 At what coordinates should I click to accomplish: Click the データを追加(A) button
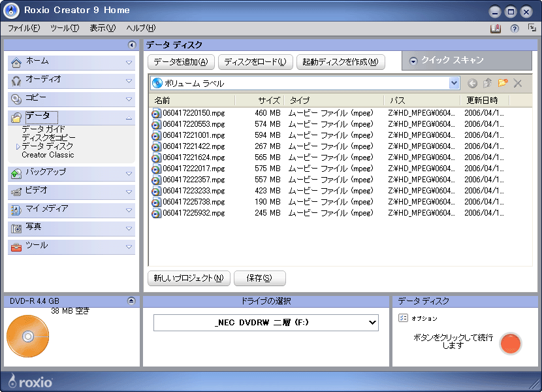tap(181, 62)
